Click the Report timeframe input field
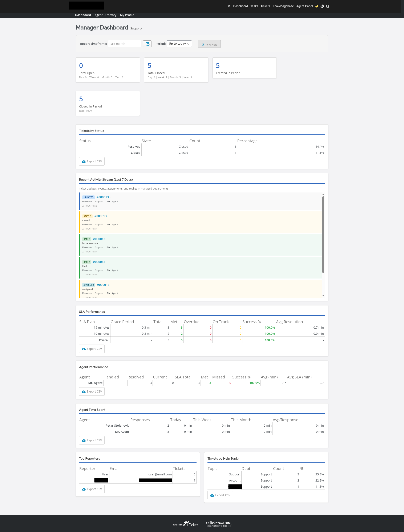Screen dimensions: 404x532 pos(124,44)
